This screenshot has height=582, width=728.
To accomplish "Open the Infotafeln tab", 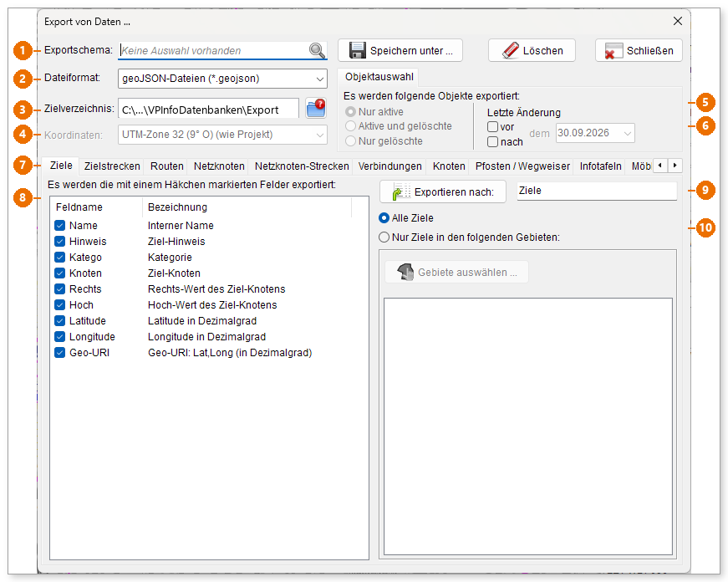I will 600,166.
